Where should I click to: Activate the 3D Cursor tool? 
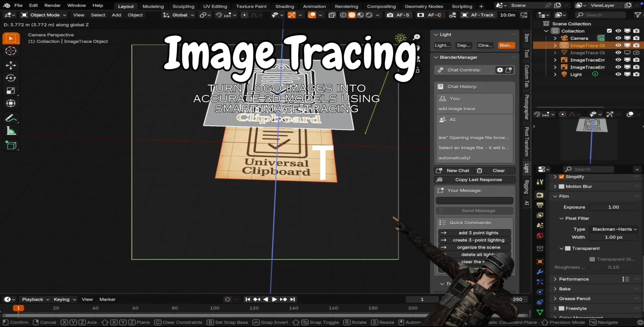coord(11,51)
